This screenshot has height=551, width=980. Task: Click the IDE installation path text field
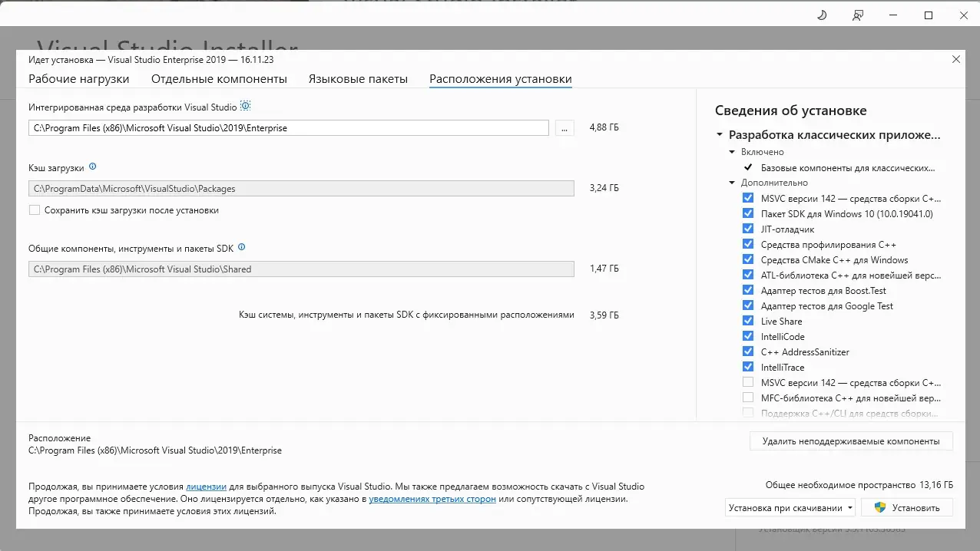288,128
